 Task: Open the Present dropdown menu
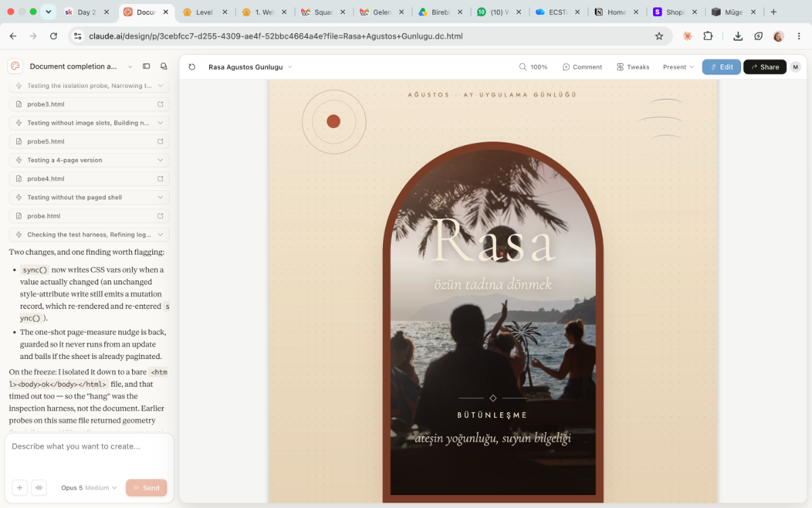click(x=679, y=67)
